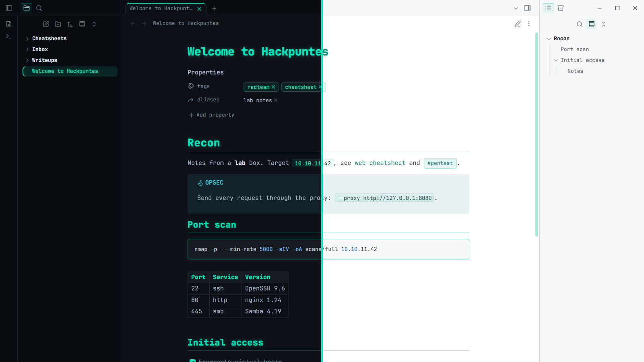Open the file explorer panel icon
Image resolution: width=644 pixels, height=362 pixels.
pos(27,8)
